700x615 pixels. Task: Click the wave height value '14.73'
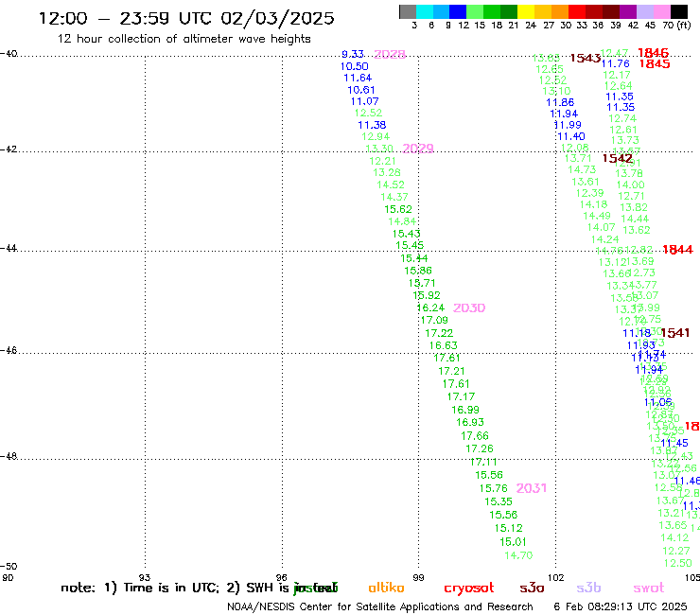click(x=582, y=169)
